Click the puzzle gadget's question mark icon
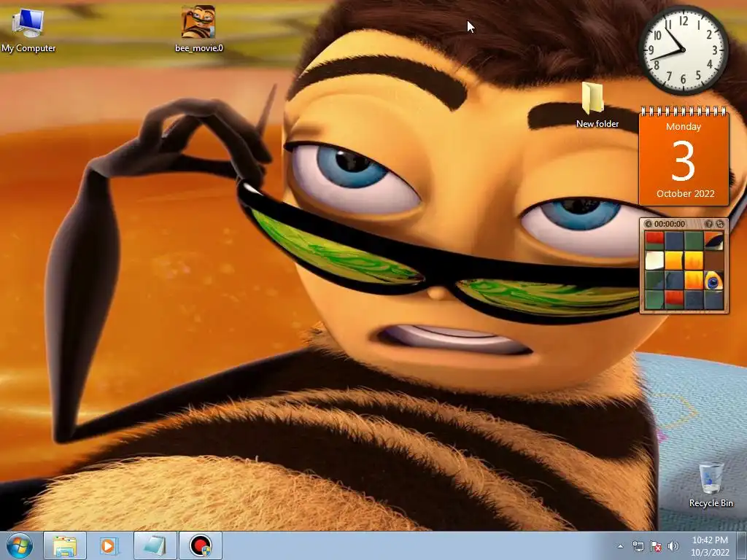Viewport: 747px width, 560px height. point(709,224)
